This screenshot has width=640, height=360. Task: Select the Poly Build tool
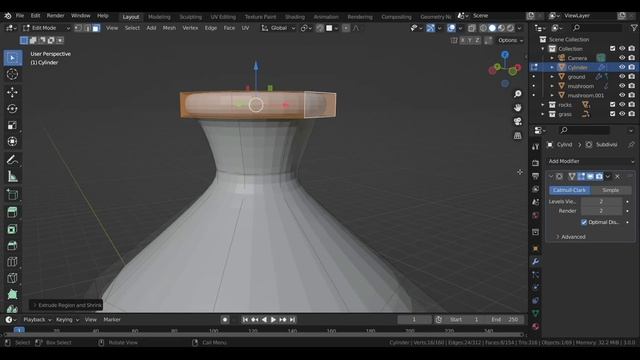(x=12, y=294)
